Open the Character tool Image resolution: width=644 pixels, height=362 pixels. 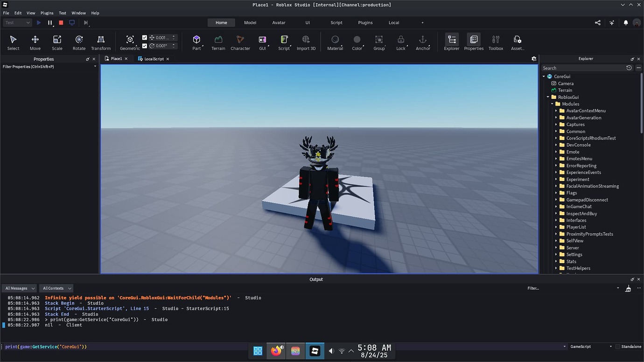click(240, 42)
